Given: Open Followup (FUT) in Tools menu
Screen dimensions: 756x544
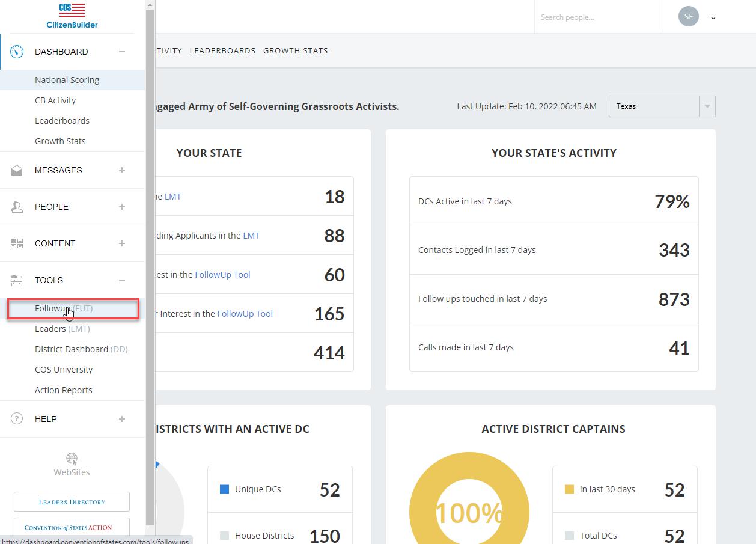Looking at the screenshot, I should point(64,308).
